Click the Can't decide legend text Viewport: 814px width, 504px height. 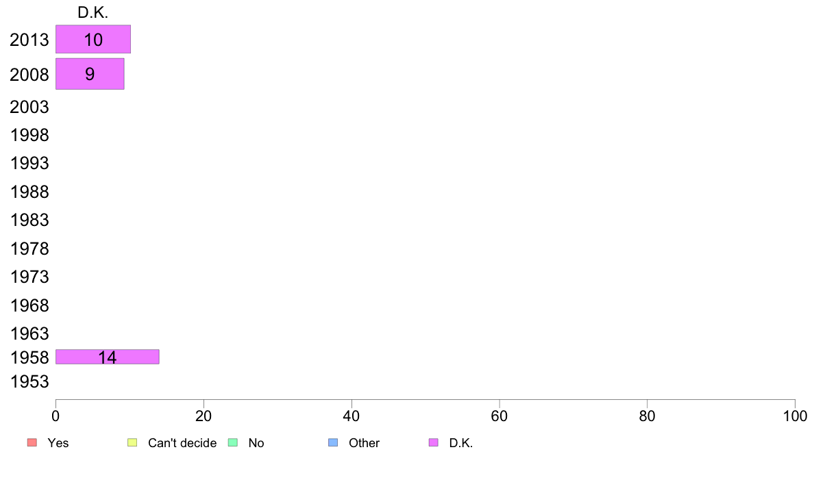coord(182,443)
